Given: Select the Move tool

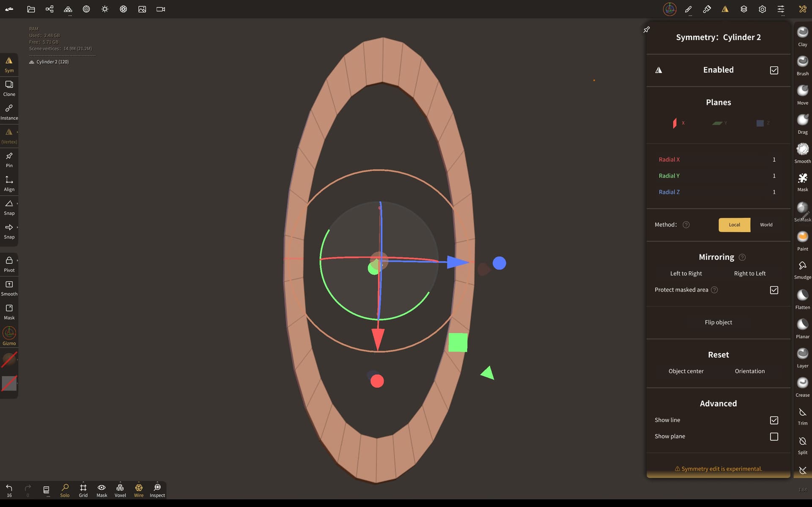Looking at the screenshot, I should tap(803, 95).
